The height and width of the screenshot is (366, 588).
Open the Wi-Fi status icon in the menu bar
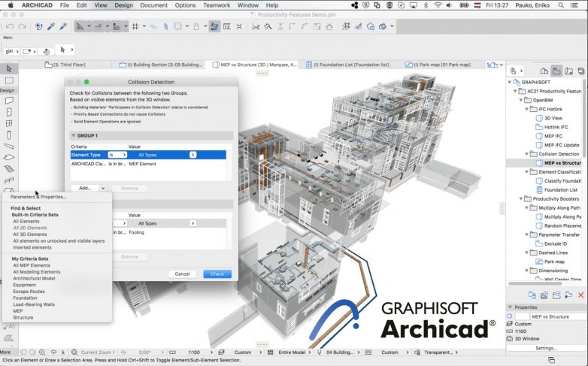438,5
